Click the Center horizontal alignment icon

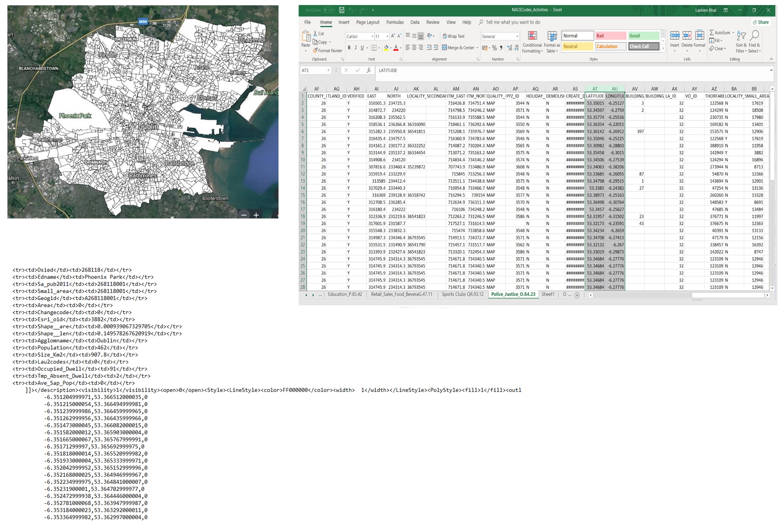(414, 47)
